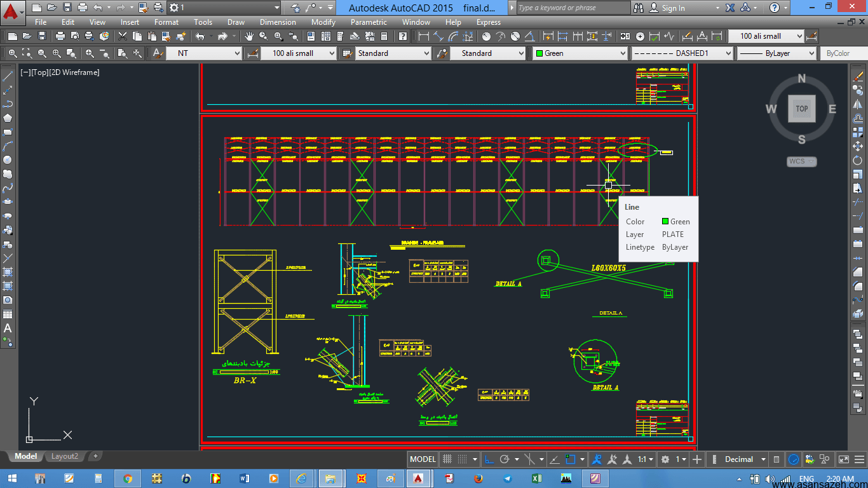The image size is (868, 488).
Task: Click the keyword search input field
Action: pos(573,8)
